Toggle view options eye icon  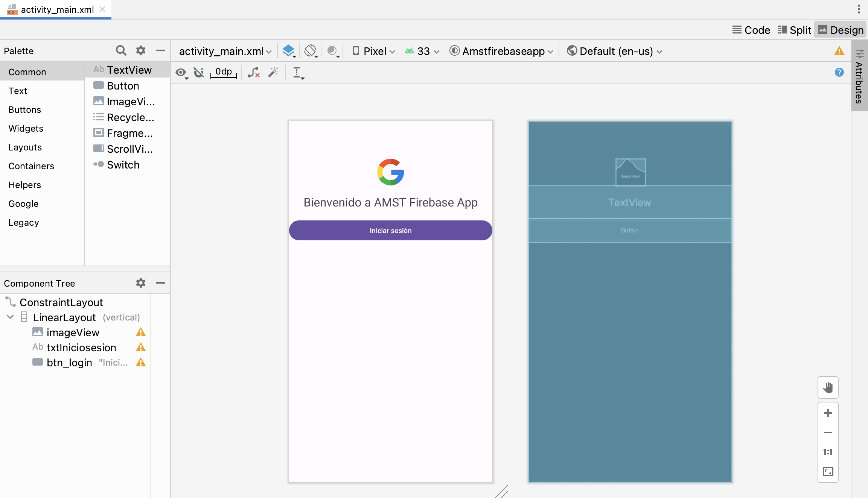(182, 72)
